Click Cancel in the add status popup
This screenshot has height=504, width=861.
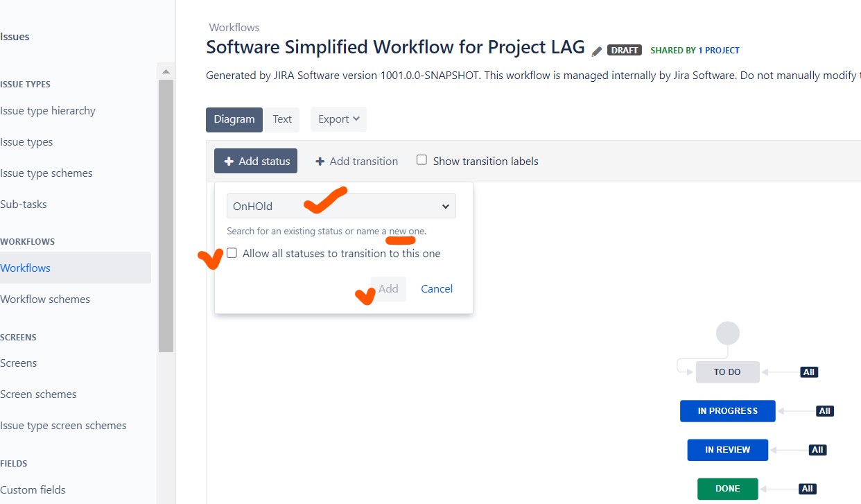tap(437, 288)
